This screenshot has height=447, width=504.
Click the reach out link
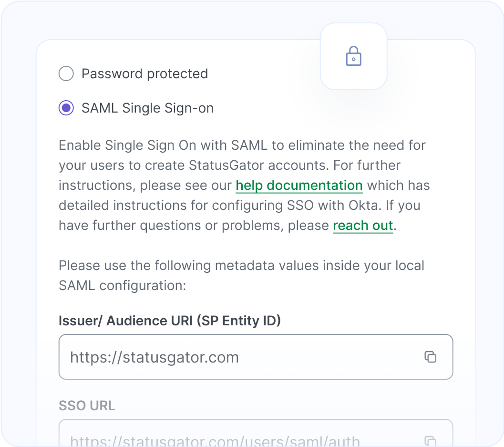point(363,225)
